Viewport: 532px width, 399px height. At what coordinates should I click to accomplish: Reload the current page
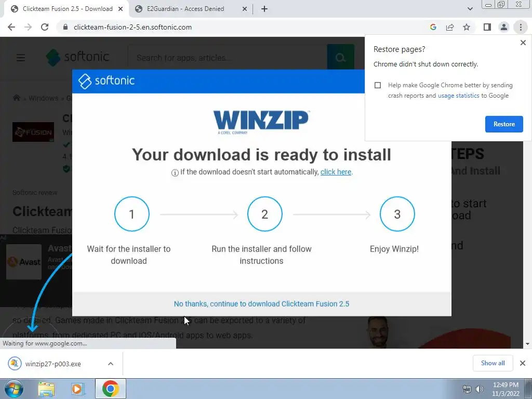click(x=45, y=27)
